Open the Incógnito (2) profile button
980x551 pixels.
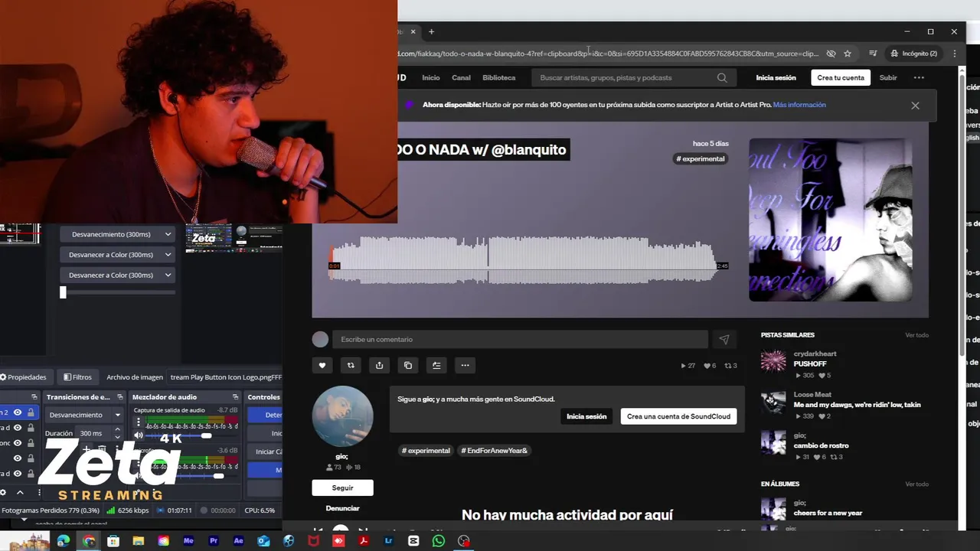(x=914, y=54)
